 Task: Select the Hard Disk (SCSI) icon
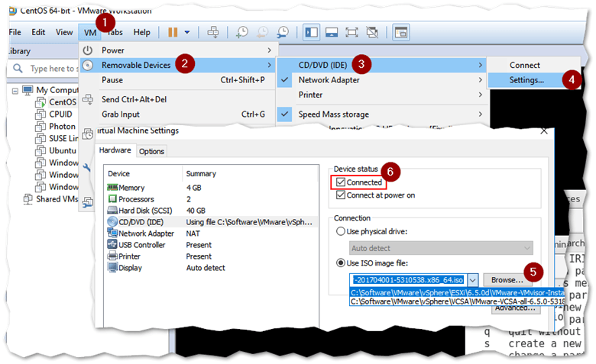(112, 210)
